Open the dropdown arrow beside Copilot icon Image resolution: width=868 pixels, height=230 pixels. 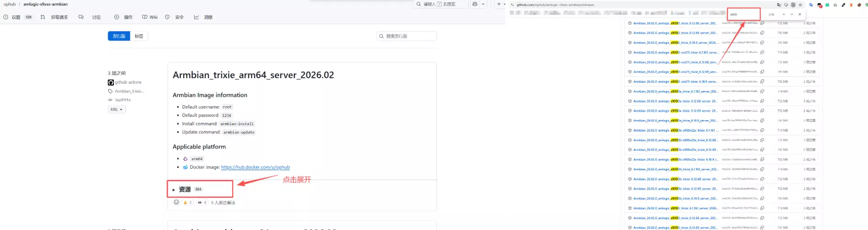483,4
